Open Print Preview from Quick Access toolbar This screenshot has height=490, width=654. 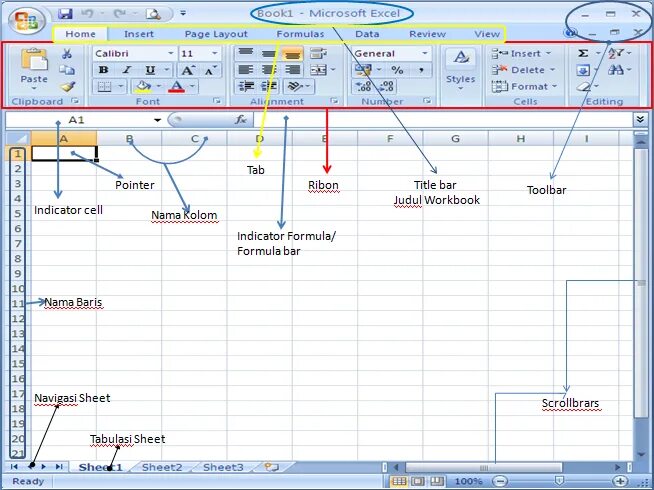153,14
